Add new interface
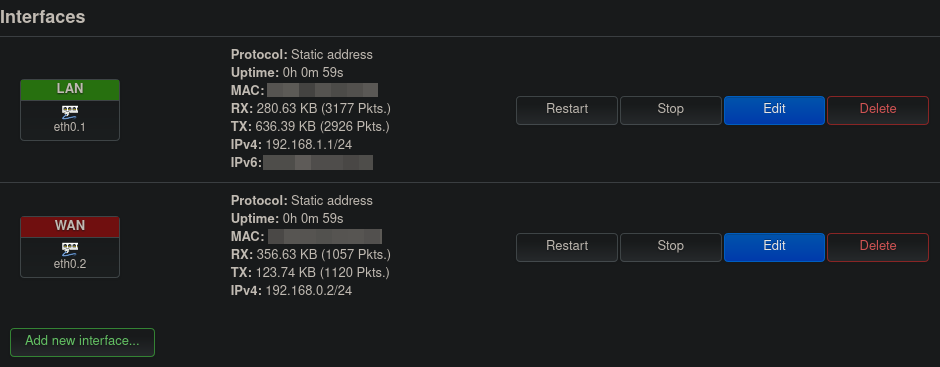 82,342
